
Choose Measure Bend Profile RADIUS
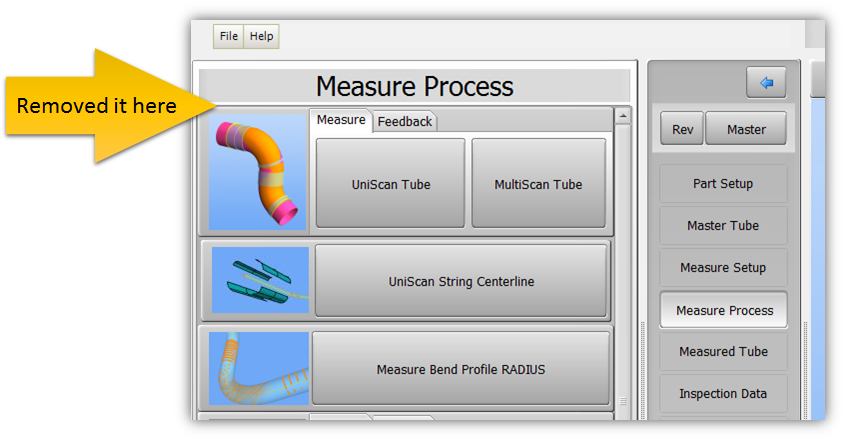point(461,369)
